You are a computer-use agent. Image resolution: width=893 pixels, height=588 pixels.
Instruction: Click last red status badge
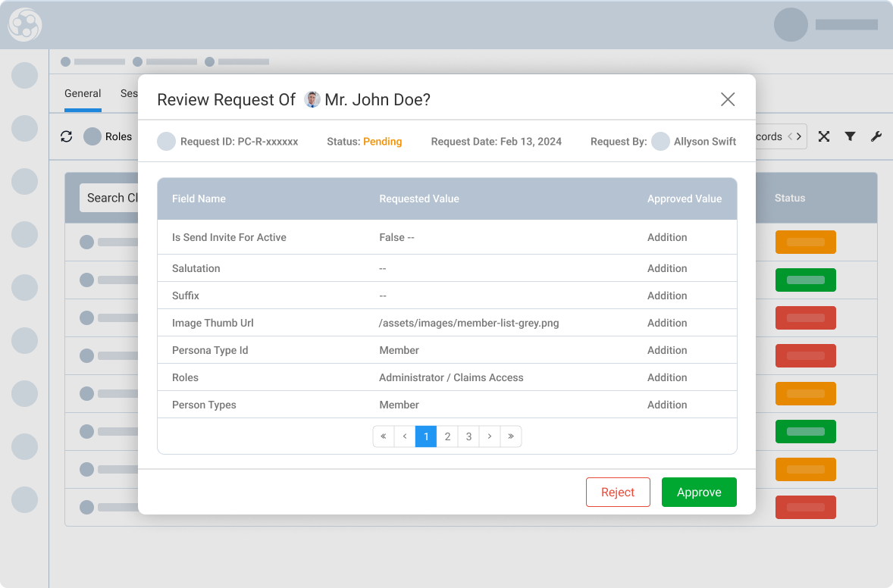[805, 507]
